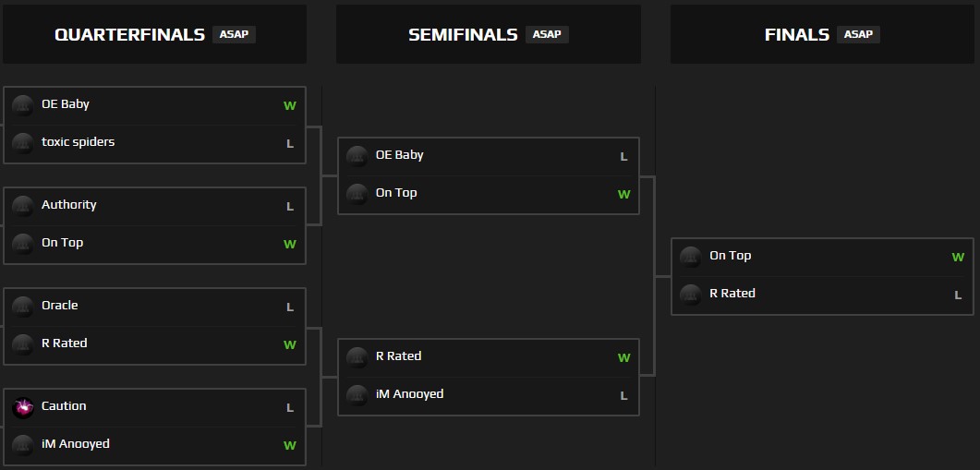The image size is (980, 470).
Task: Click toxic spiders' team avatar icon
Action: click(23, 143)
